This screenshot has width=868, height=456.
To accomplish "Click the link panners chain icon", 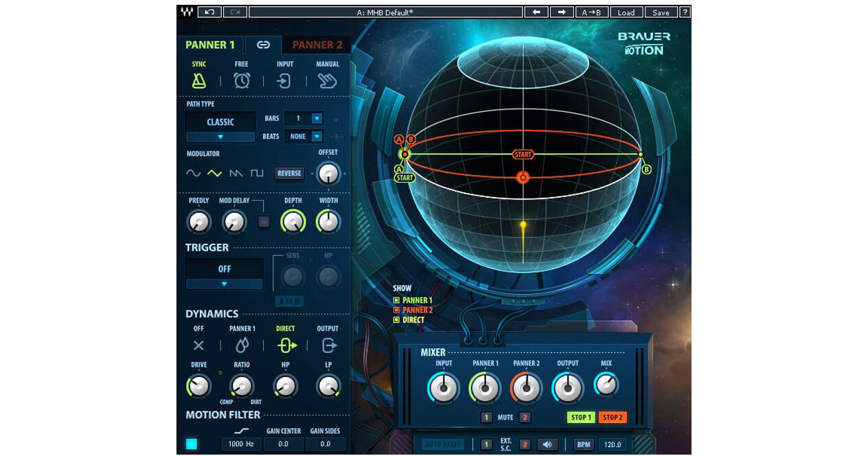I will pos(263,45).
